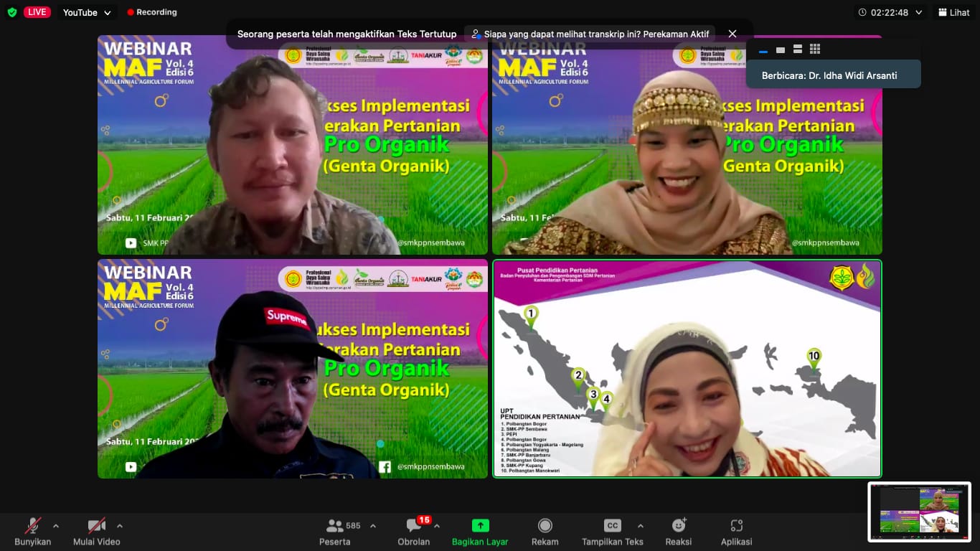Expand video options arrow beside Mulai Video
980x551 pixels.
point(120,526)
